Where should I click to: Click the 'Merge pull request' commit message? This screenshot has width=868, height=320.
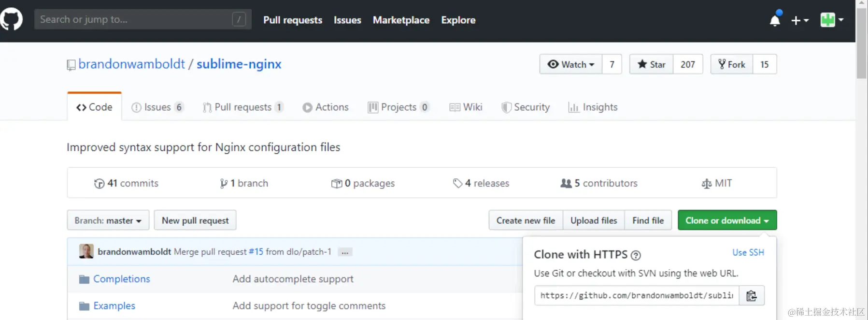210,252
